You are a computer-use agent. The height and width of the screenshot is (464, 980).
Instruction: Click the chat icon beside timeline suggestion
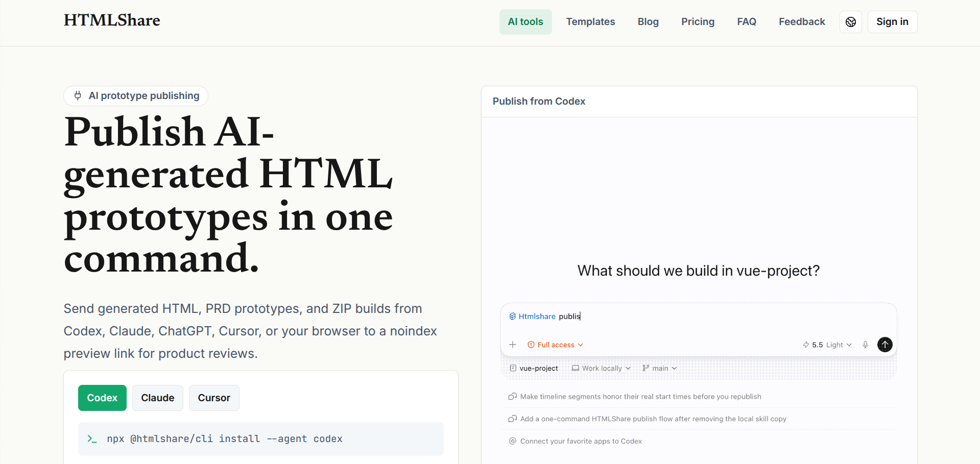point(512,397)
